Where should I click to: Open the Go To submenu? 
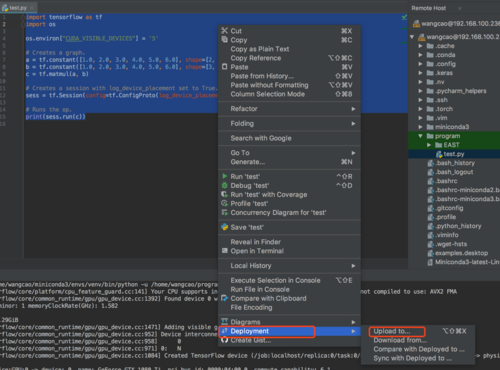(x=289, y=153)
